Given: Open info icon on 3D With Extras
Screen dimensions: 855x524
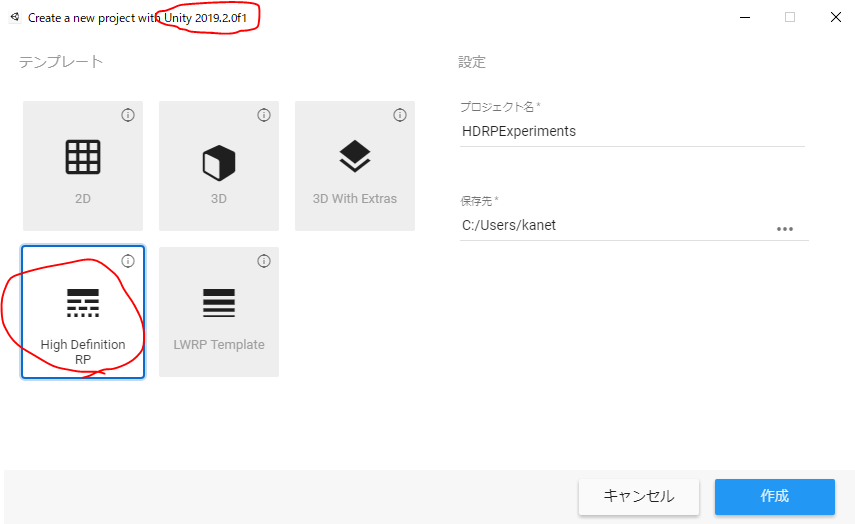Looking at the screenshot, I should point(400,115).
